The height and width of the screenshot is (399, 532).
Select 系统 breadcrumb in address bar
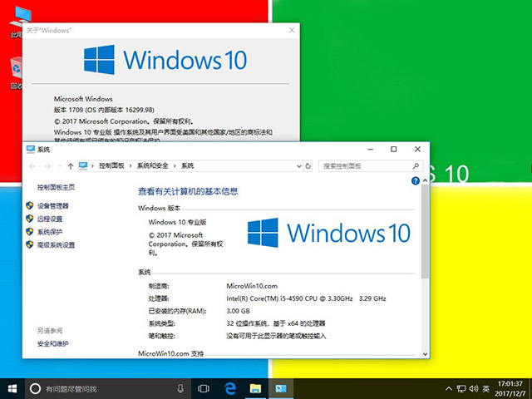187,166
